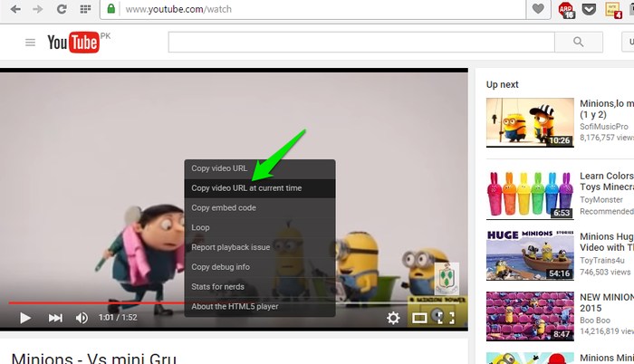This screenshot has width=634, height=364.
Task: Choose Copy embed code
Action: pyautogui.click(x=260, y=208)
